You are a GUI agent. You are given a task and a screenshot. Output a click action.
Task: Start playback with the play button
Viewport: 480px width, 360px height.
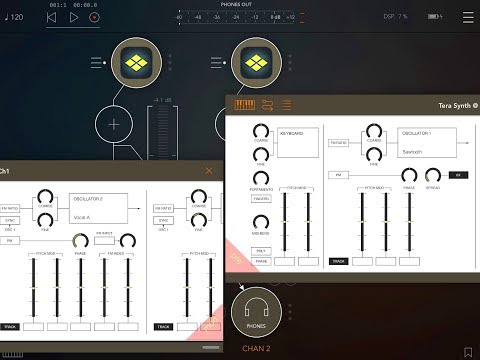coord(74,17)
